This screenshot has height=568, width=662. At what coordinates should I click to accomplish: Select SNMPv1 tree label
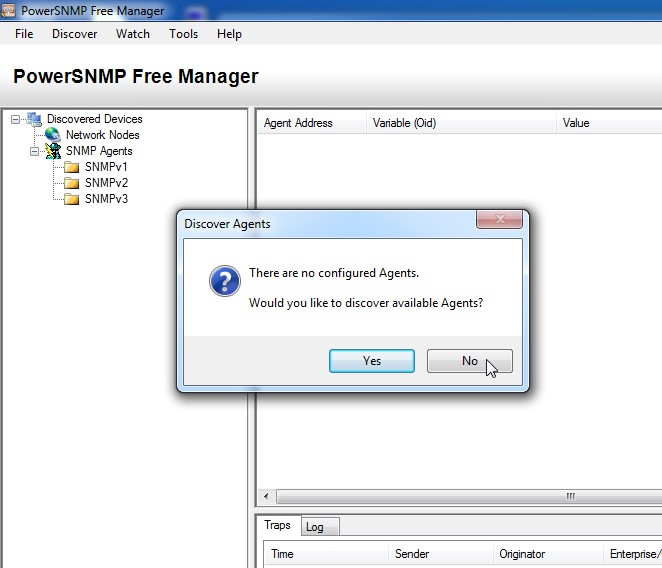click(106, 167)
